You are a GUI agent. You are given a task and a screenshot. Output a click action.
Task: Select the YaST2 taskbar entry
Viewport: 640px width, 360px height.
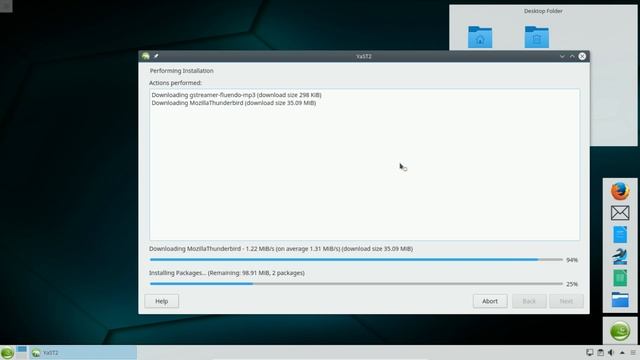point(83,353)
